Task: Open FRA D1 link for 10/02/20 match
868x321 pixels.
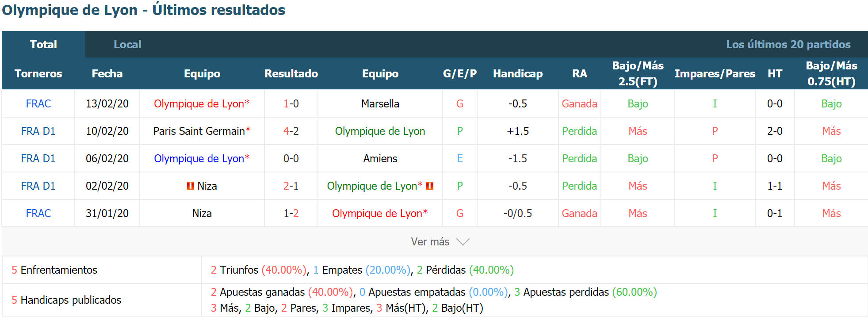Action: tap(38, 131)
